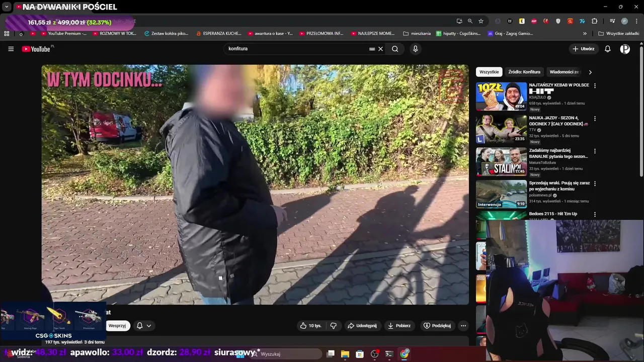Image resolution: width=644 pixels, height=362 pixels.
Task: Open the on-screen keyboard in search box
Action: point(372,49)
